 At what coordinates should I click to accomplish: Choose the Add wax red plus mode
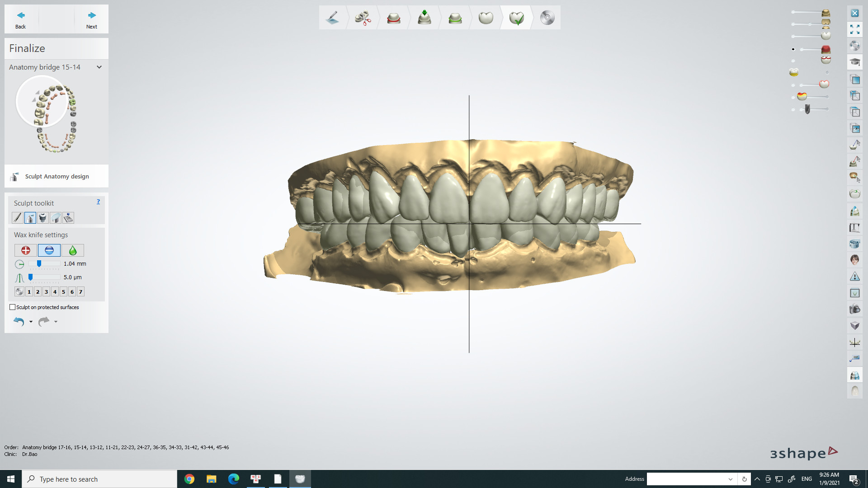tap(26, 250)
